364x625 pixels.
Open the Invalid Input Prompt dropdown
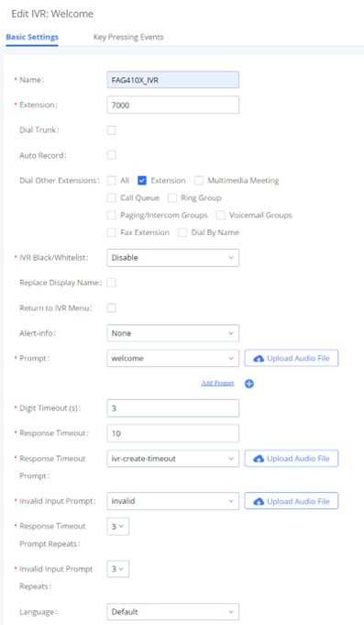tap(173, 501)
